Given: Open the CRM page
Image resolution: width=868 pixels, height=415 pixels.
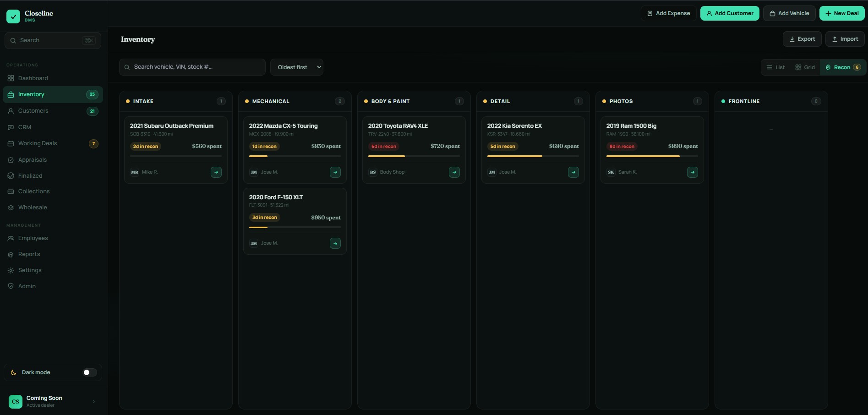Looking at the screenshot, I should (x=53, y=127).
